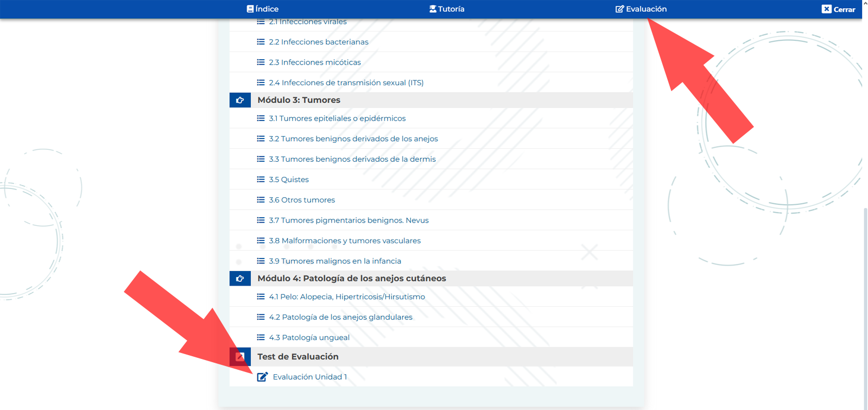Click the icon beside Test de Evaluación header

pos(240,357)
